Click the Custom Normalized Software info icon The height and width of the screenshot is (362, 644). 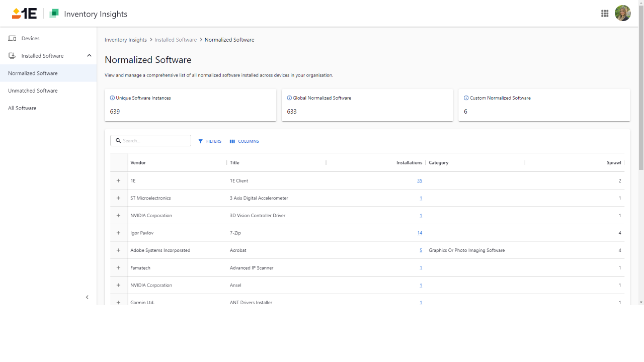(x=466, y=98)
